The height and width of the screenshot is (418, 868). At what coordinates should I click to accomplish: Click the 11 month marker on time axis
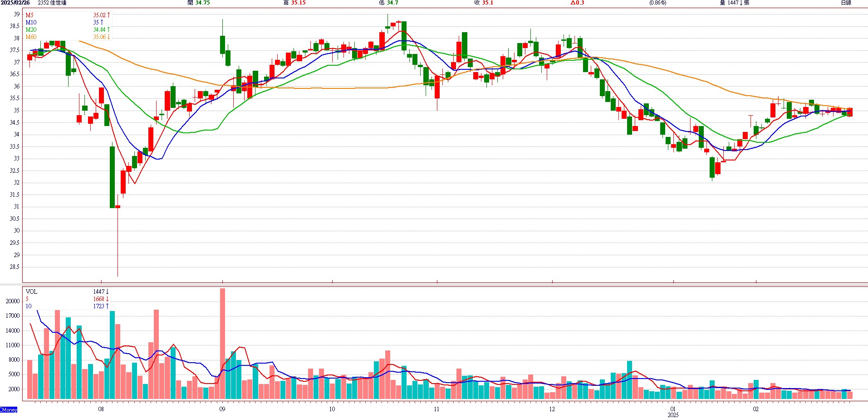436,409
